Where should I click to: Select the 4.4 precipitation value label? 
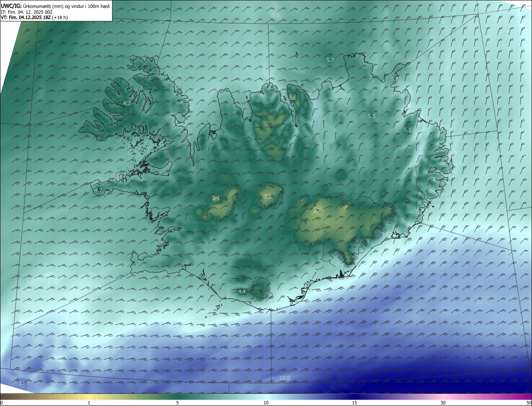pyautogui.click(x=242, y=291)
